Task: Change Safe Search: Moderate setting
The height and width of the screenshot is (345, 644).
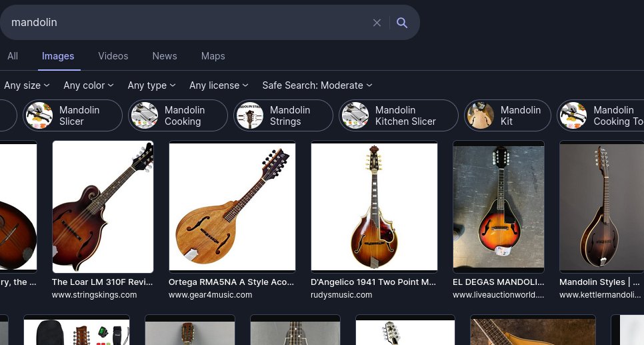Action: (317, 85)
